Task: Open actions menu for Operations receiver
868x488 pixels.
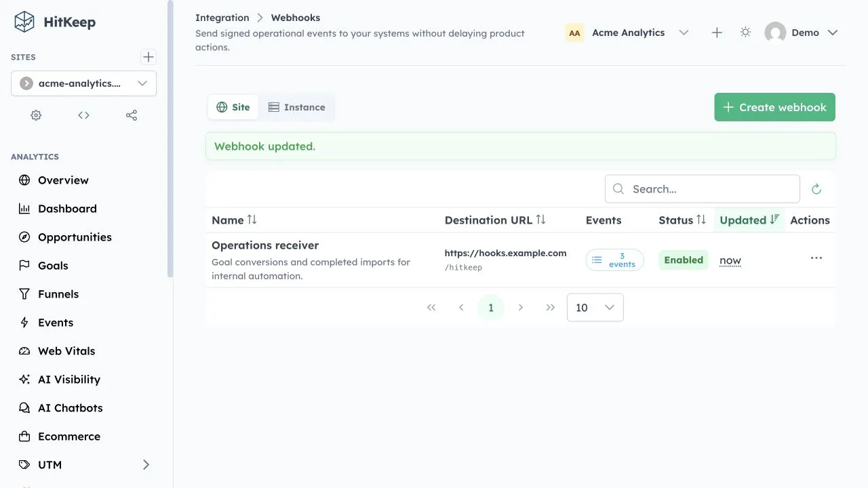Action: tap(816, 258)
